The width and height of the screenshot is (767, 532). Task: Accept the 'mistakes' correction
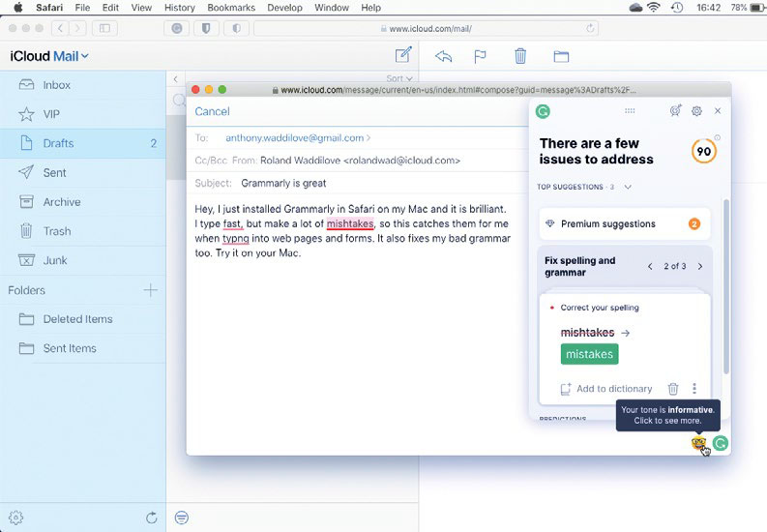click(589, 354)
